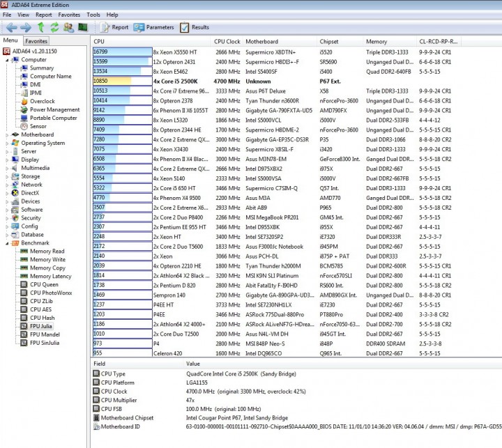Expand the Multimedia tree node

tap(7, 168)
